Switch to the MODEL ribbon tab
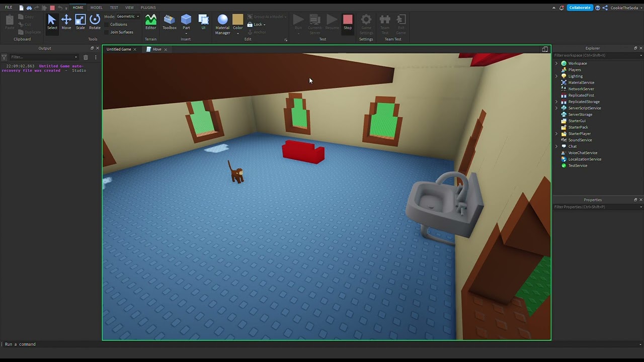Image resolution: width=644 pixels, height=362 pixels. point(96,8)
